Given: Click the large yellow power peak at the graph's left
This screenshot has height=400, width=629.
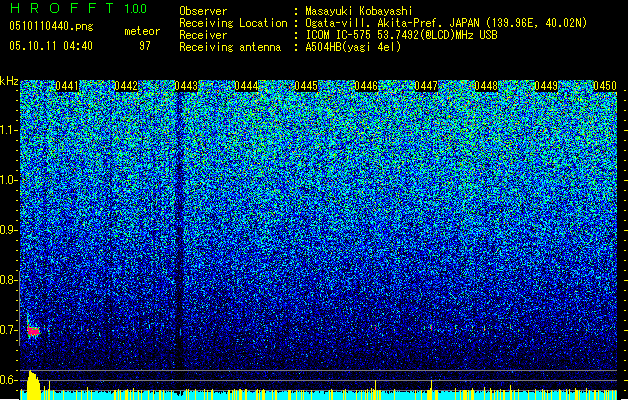Looking at the screenshot, I should pos(33,385).
